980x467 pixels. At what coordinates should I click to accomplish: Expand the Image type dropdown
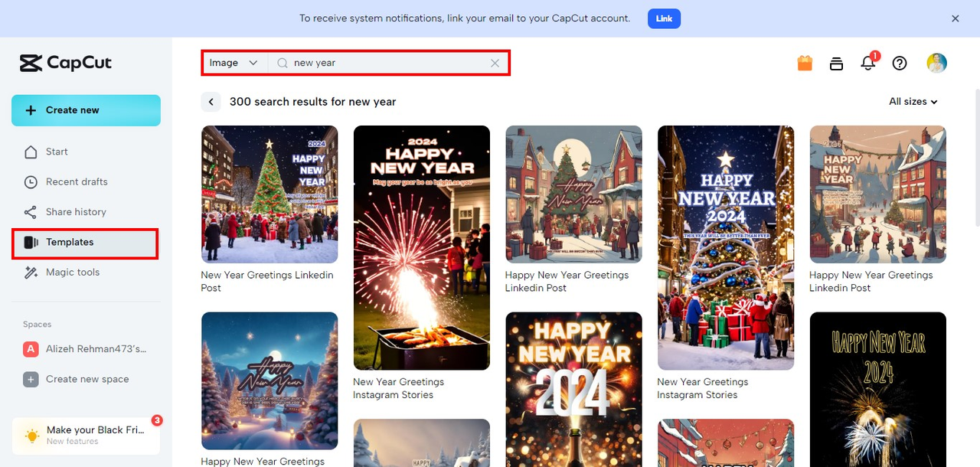[x=234, y=64]
